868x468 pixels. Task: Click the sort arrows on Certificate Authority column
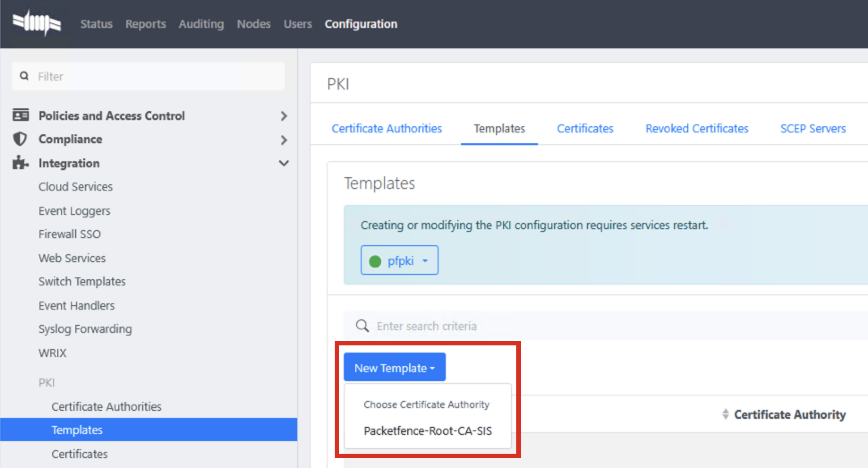pos(726,414)
